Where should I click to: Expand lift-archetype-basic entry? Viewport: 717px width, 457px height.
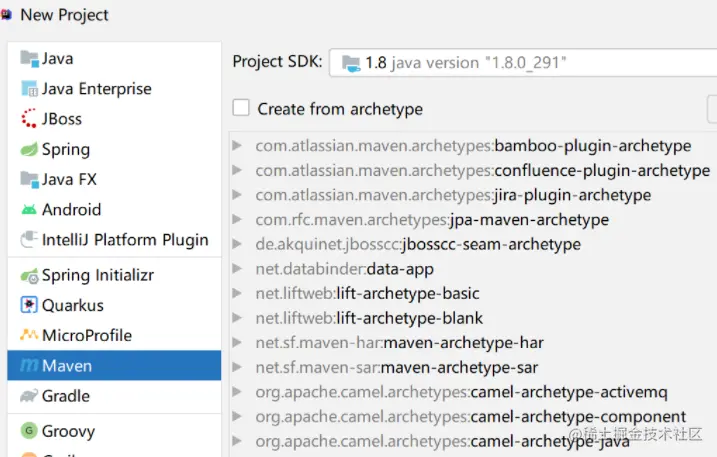237,294
